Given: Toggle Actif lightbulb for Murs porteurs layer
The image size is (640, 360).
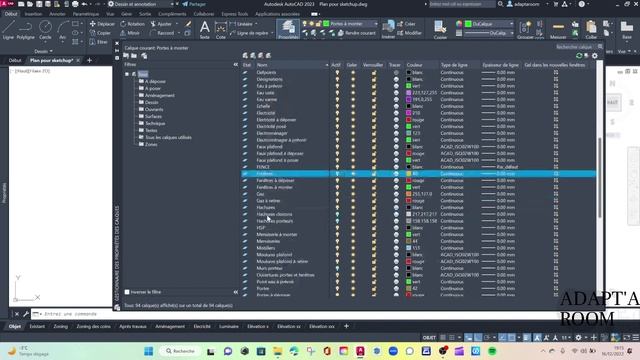Looking at the screenshot, I should (337, 268).
